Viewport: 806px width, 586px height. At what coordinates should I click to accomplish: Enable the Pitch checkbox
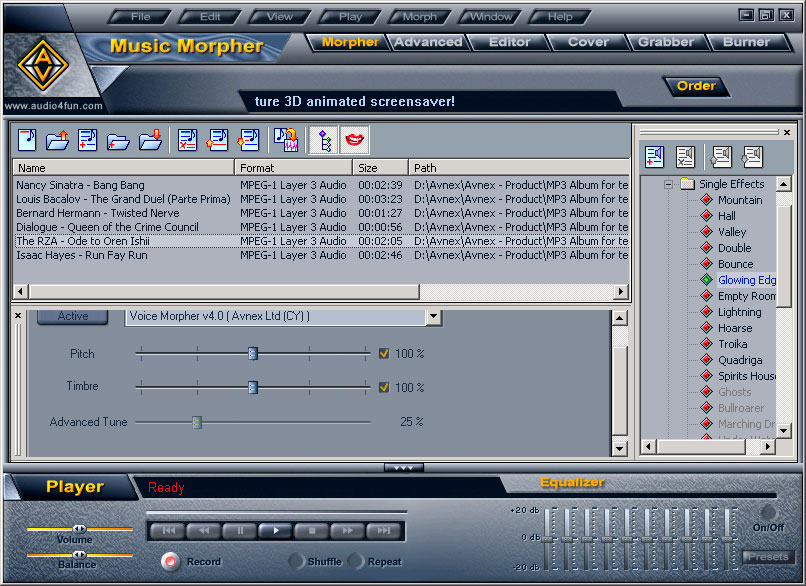click(x=383, y=354)
